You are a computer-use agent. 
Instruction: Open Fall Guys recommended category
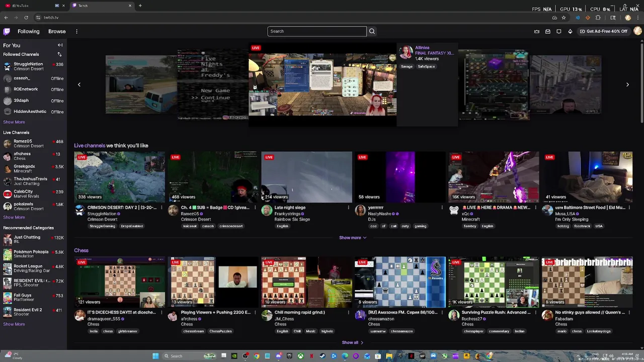point(33,298)
